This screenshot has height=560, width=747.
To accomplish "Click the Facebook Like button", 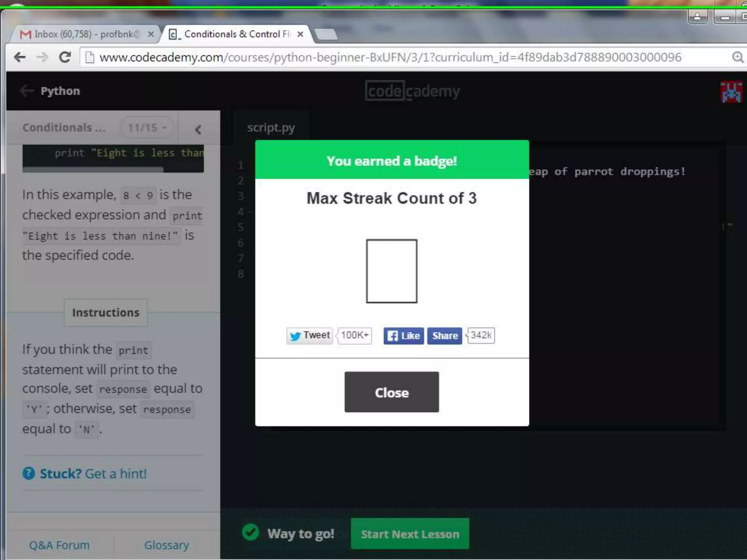I will (403, 335).
